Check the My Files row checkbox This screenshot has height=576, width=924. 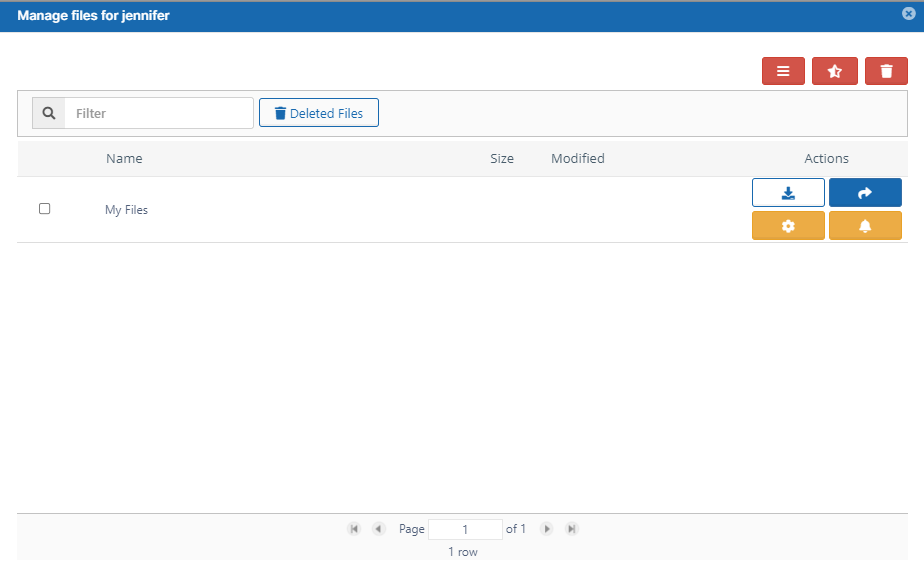44,209
